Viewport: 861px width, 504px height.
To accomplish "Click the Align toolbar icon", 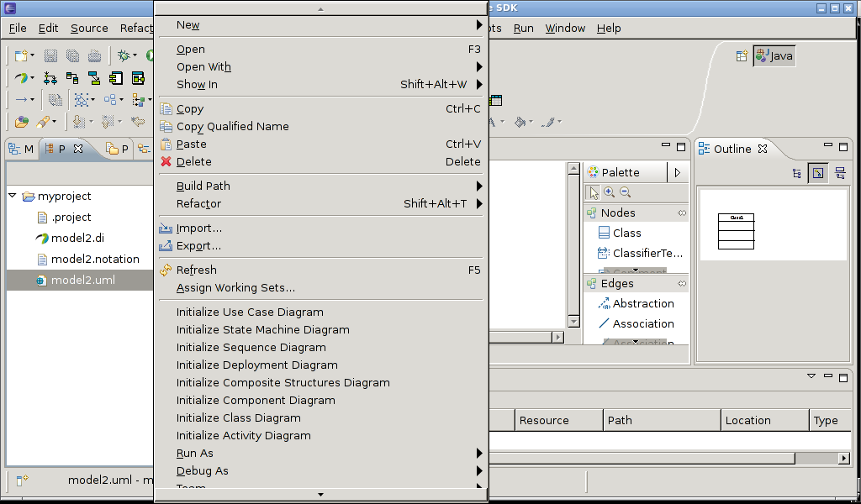I will click(139, 100).
